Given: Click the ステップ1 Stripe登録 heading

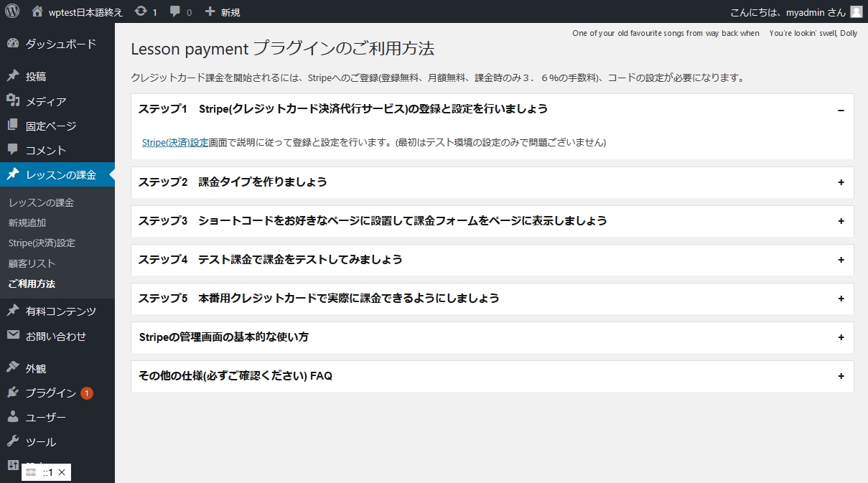Looking at the screenshot, I should click(343, 109).
